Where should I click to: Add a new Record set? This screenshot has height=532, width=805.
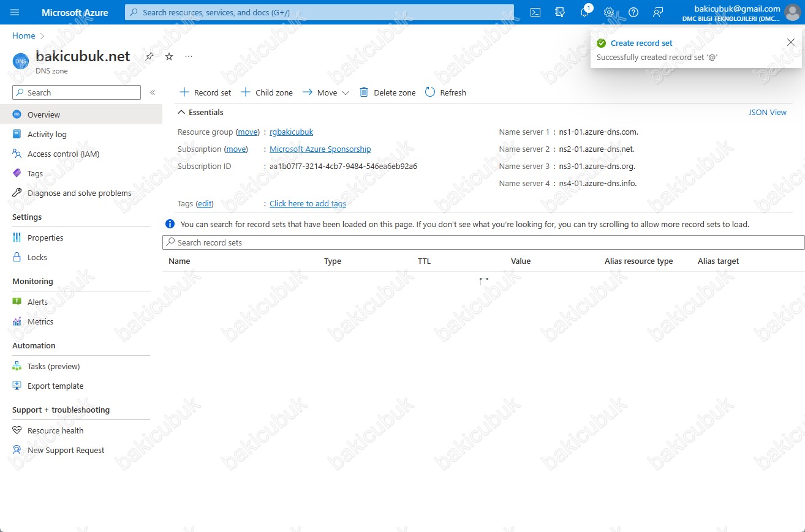click(205, 92)
